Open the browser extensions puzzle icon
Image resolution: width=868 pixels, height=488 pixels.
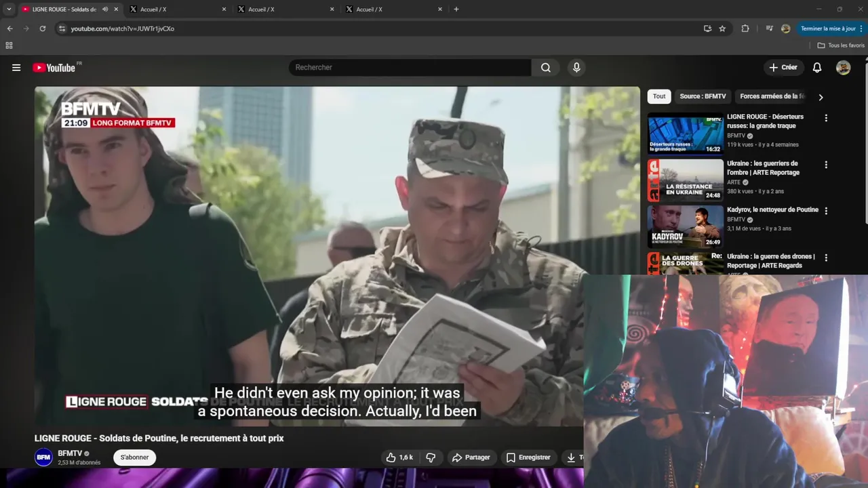[x=745, y=28]
